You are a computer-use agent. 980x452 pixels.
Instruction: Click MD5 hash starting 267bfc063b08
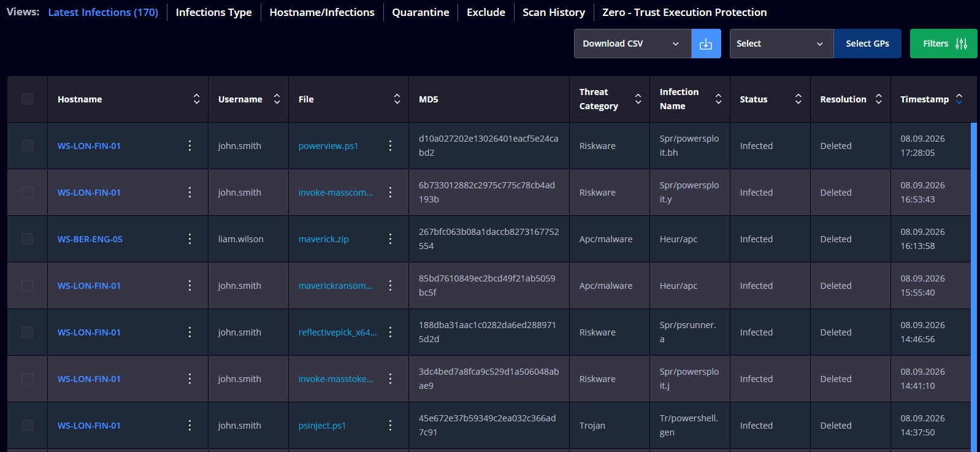click(489, 239)
